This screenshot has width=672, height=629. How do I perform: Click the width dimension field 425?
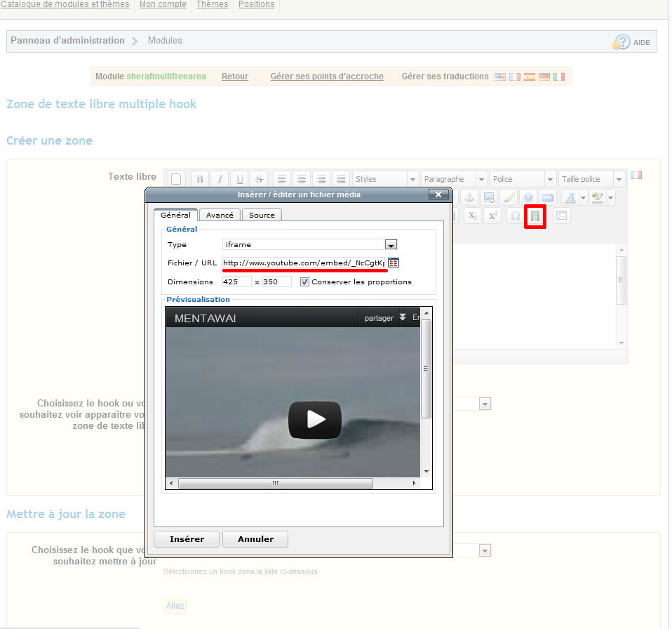(236, 282)
